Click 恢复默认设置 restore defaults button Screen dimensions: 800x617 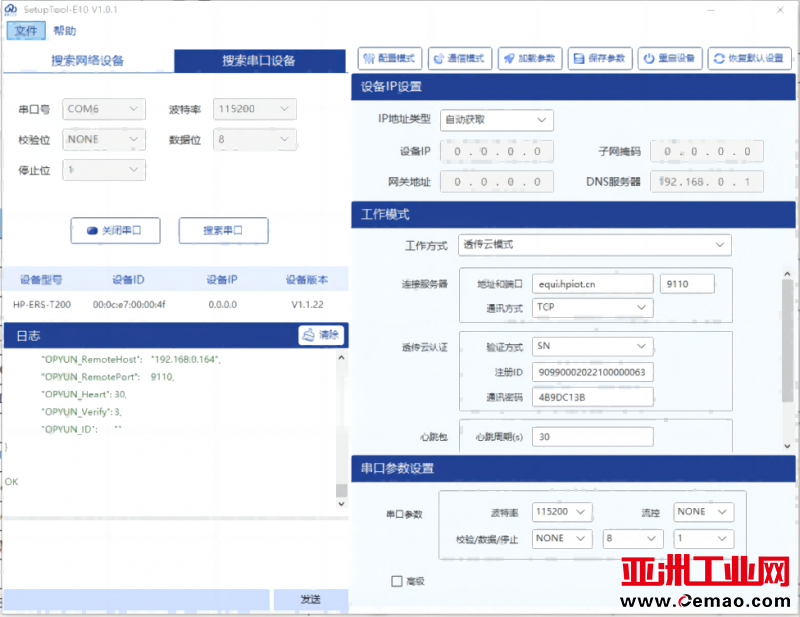[749, 58]
